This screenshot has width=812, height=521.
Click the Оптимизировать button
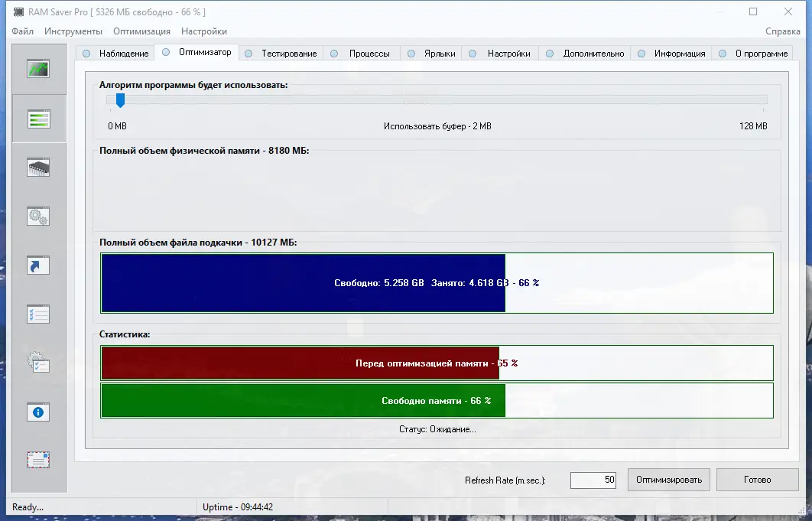click(x=669, y=480)
